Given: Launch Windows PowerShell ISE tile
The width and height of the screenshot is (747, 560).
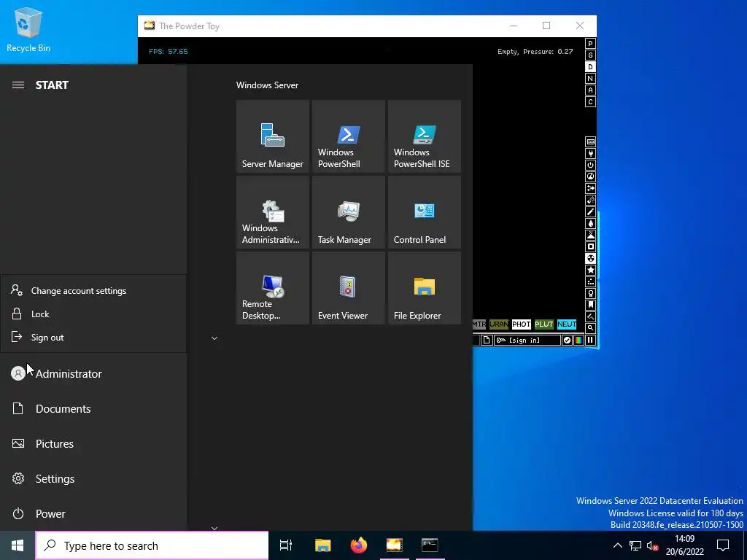Looking at the screenshot, I should pos(424,136).
